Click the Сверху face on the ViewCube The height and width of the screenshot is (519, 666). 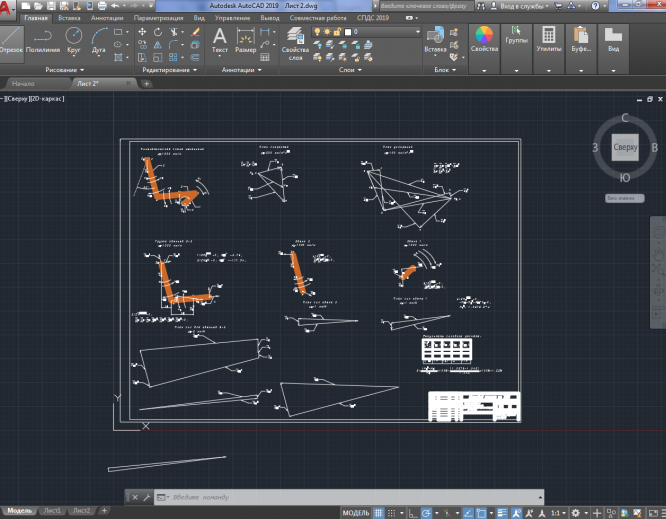coord(625,147)
